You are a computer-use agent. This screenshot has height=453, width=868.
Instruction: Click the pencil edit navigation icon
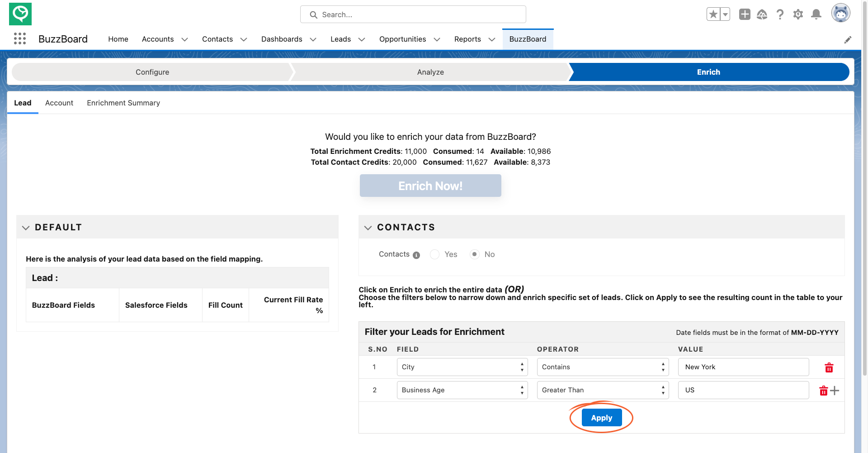click(848, 40)
